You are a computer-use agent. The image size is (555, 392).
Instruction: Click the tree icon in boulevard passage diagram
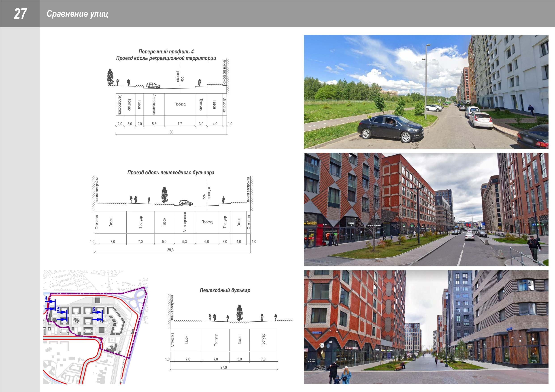(164, 195)
